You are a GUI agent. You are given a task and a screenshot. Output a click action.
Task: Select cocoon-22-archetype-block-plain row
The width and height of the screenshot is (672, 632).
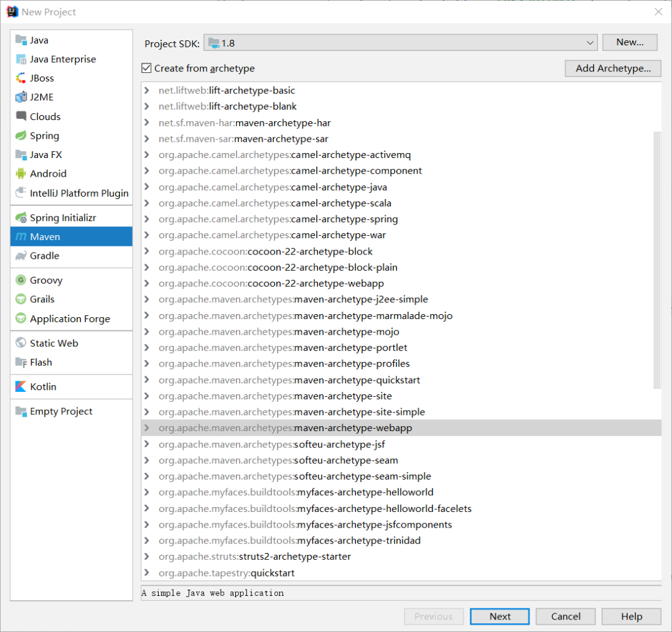[x=401, y=267]
